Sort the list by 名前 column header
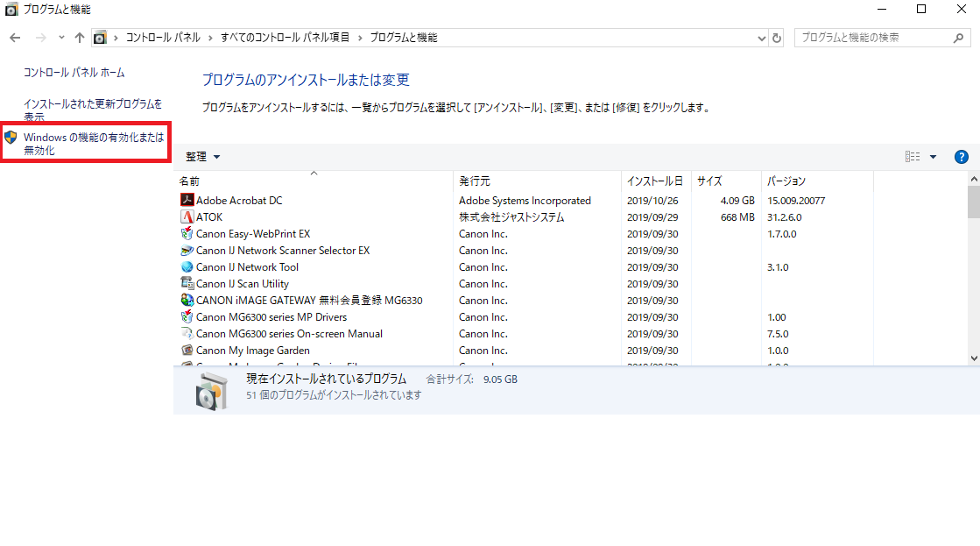Screen dimensions: 980x546 click(x=314, y=181)
